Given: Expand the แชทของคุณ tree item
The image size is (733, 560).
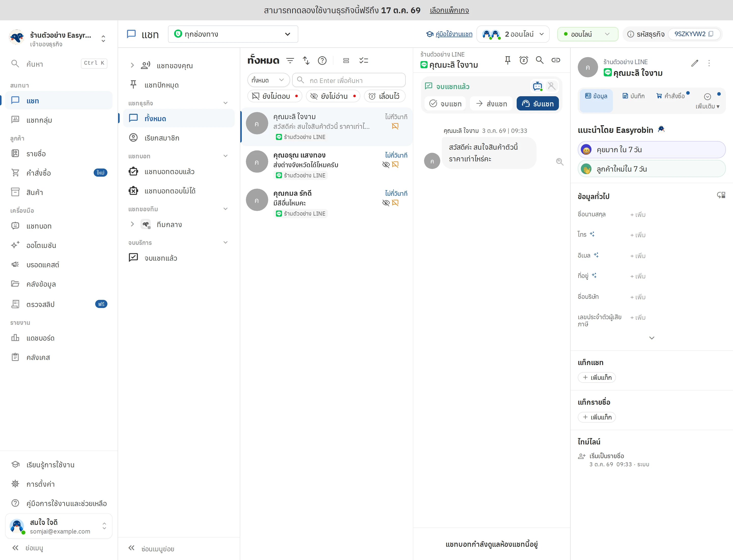Looking at the screenshot, I should [132, 65].
